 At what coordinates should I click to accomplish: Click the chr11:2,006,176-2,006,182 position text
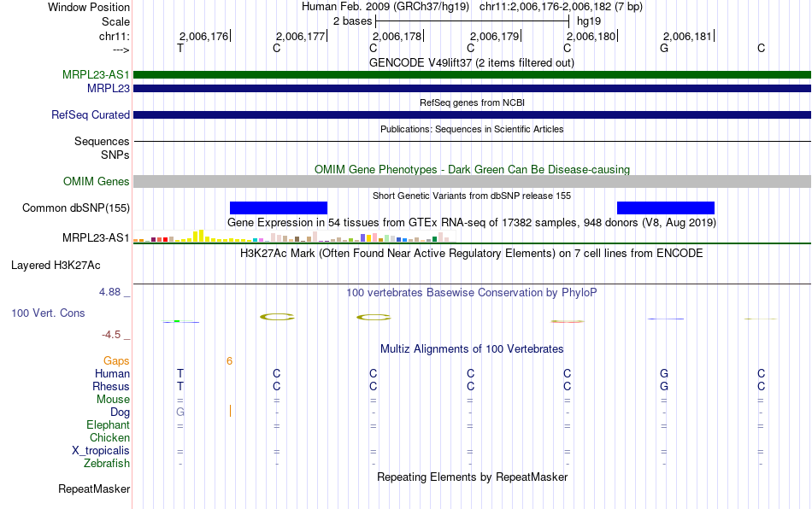[561, 7]
